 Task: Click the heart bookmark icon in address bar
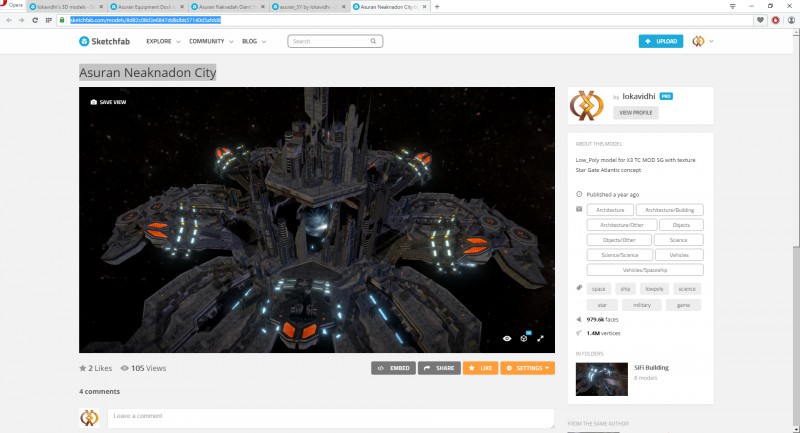760,20
